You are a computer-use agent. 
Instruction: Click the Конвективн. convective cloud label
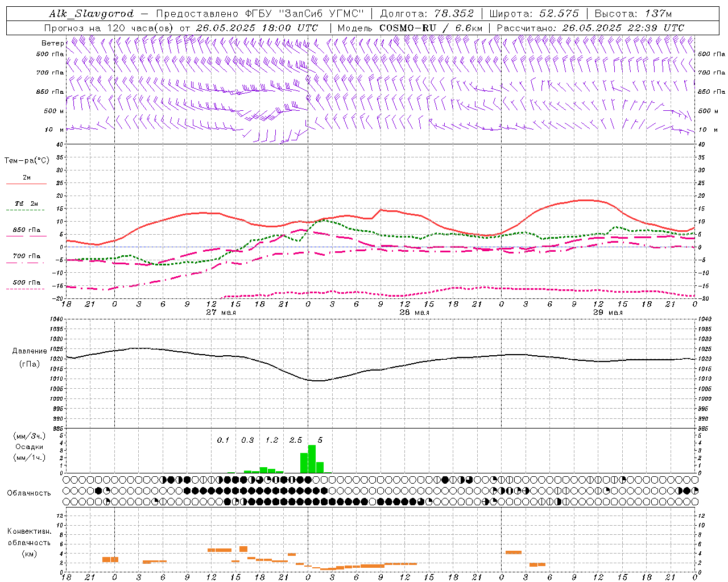(x=29, y=531)
